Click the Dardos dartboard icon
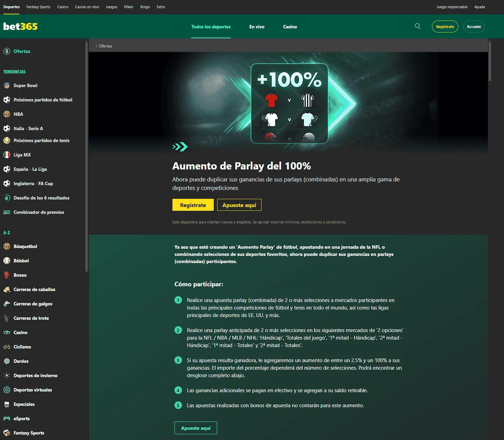This screenshot has height=440, width=504. [x=7, y=361]
